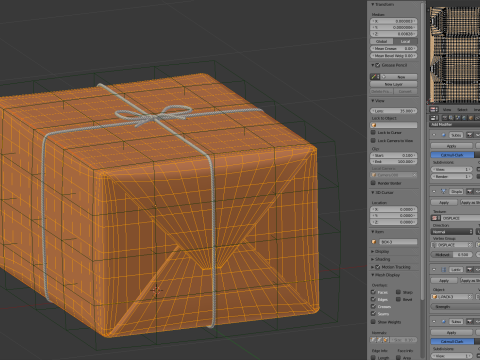This screenshot has width=480, height=360.
Task: Collapse the Lattice modifier panel arrow
Action: [x=434, y=269]
